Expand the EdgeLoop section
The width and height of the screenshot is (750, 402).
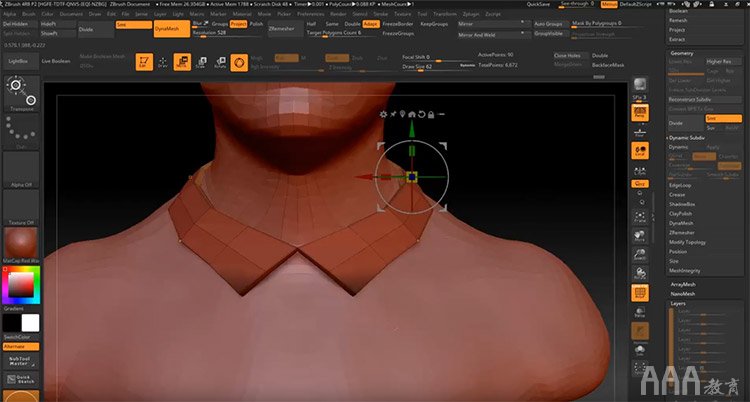680,185
